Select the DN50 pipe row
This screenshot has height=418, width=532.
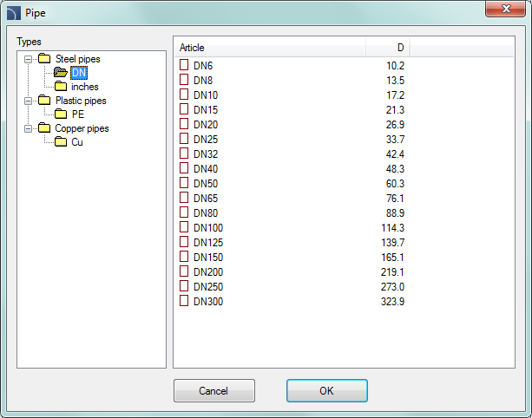pyautogui.click(x=206, y=183)
